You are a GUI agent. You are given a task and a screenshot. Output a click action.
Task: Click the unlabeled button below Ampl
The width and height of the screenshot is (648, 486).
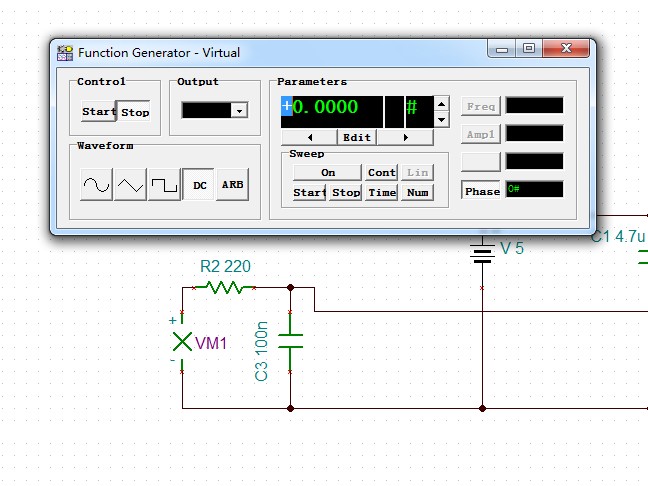click(x=481, y=162)
